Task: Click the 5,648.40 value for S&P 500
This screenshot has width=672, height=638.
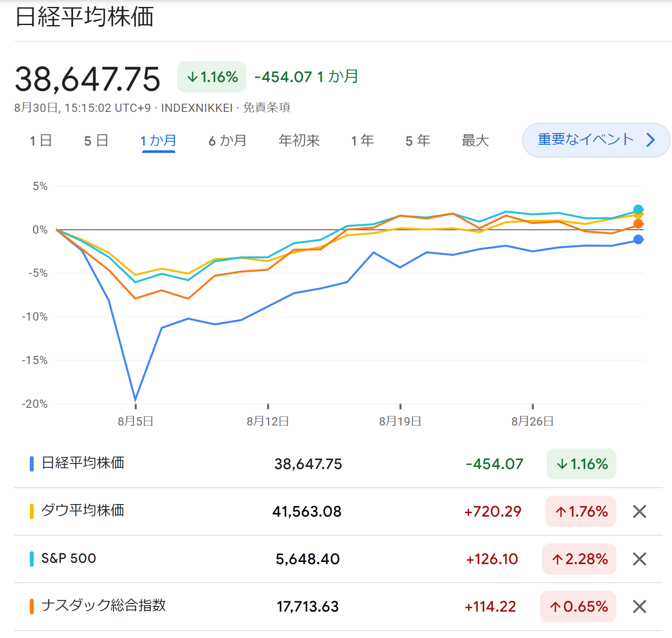Action: [308, 559]
